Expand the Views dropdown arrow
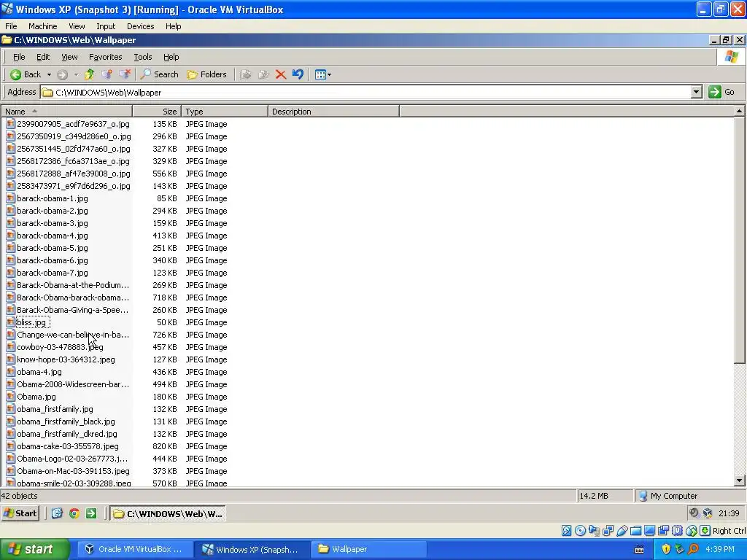The width and height of the screenshot is (747, 560). pyautogui.click(x=329, y=75)
